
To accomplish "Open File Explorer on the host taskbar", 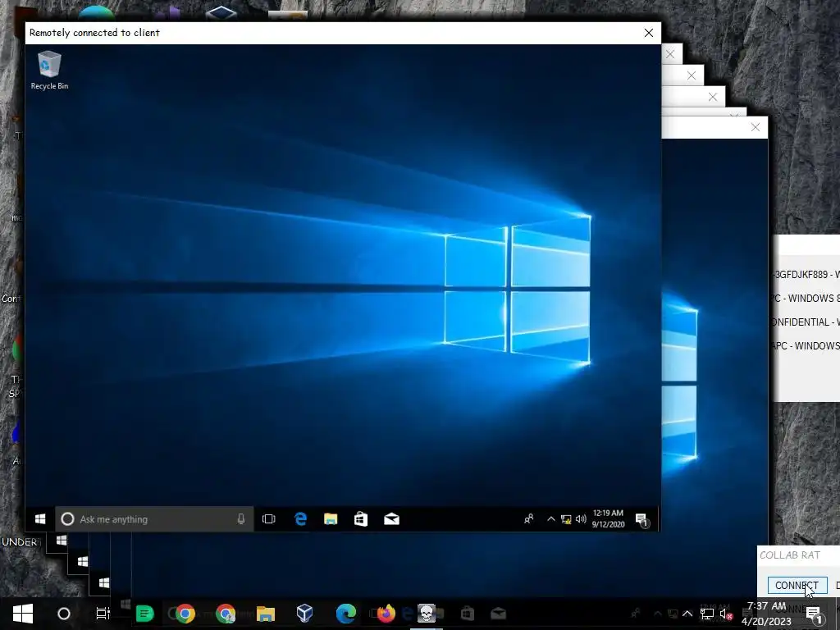I will pyautogui.click(x=266, y=614).
